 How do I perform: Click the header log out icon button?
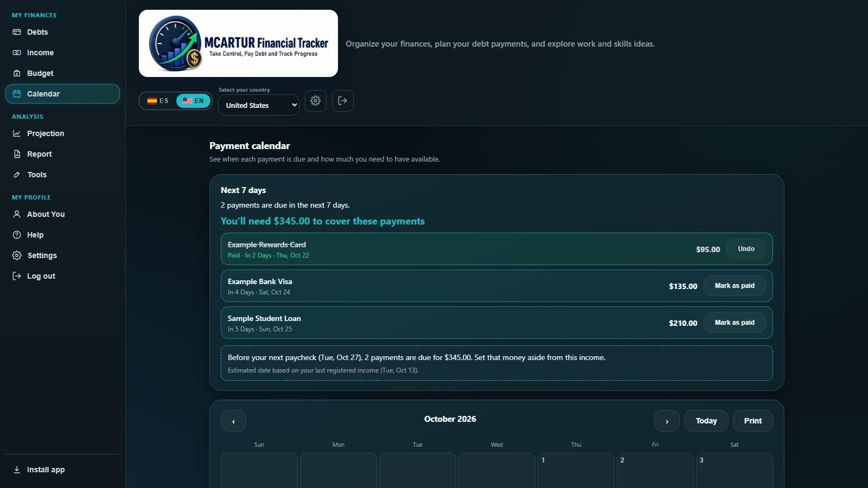point(343,101)
